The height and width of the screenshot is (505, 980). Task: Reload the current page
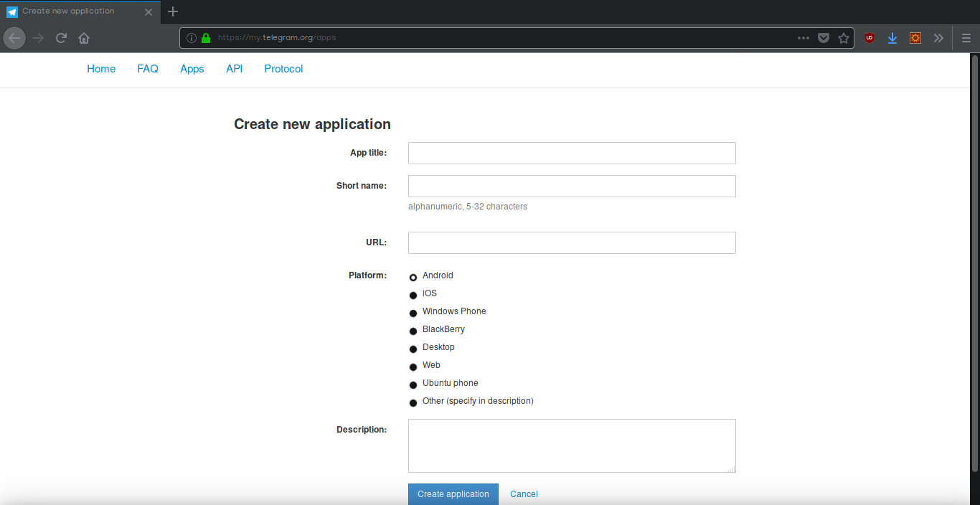[x=61, y=37]
